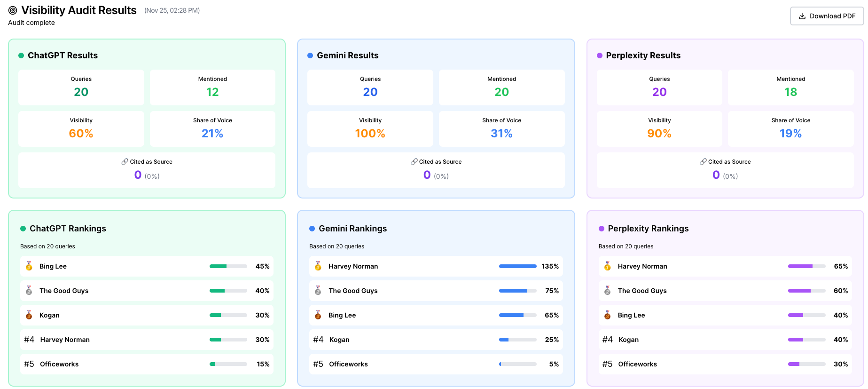
Task: Click the blue dot beside Gemini Results
Action: pos(310,56)
